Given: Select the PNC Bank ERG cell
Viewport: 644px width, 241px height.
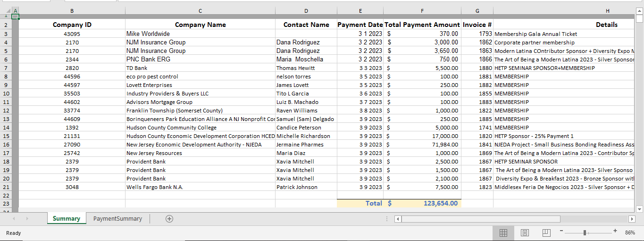Looking at the screenshot, I should [x=200, y=60].
